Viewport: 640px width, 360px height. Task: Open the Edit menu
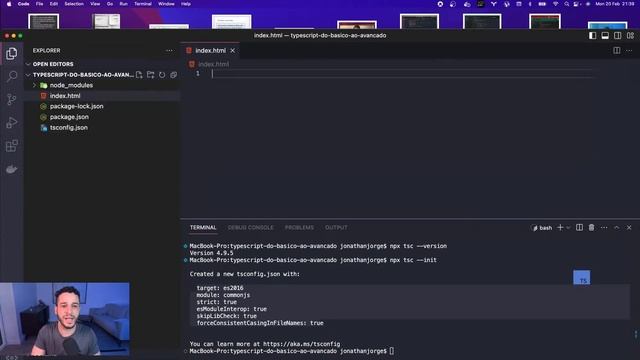[53, 4]
